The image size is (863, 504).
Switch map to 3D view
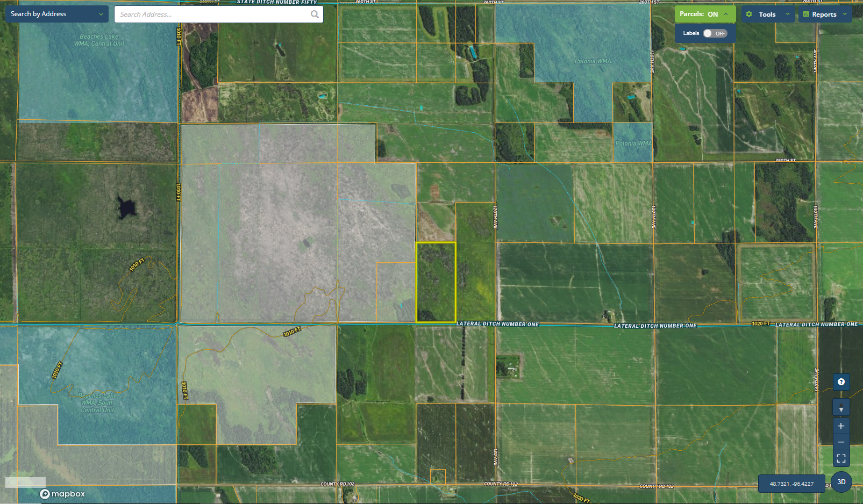(841, 482)
